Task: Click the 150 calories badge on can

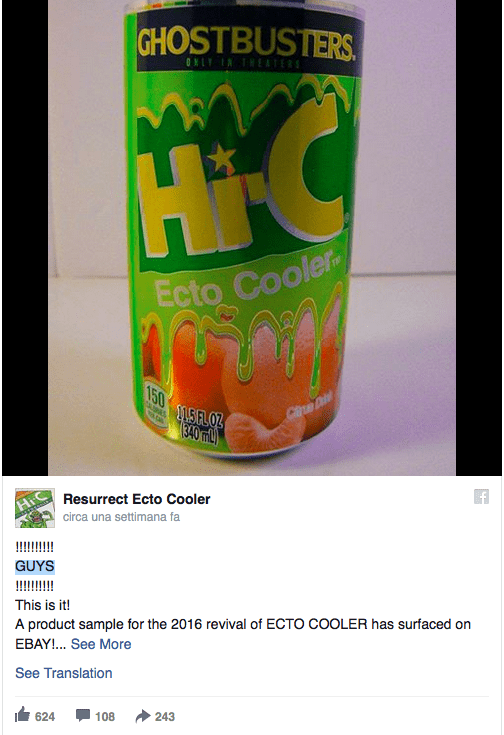Action: (x=155, y=405)
